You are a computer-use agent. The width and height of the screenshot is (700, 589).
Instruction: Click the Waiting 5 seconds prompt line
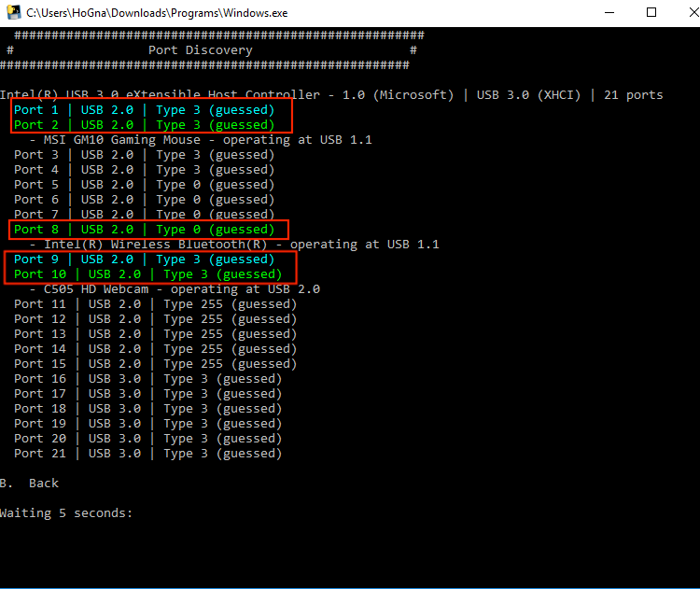point(66,513)
